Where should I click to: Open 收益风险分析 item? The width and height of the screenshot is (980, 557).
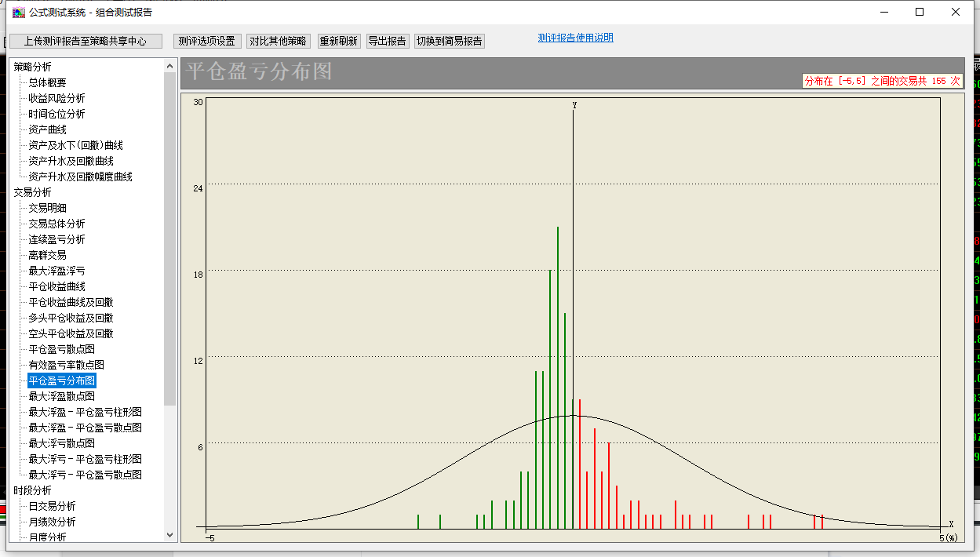click(x=57, y=98)
